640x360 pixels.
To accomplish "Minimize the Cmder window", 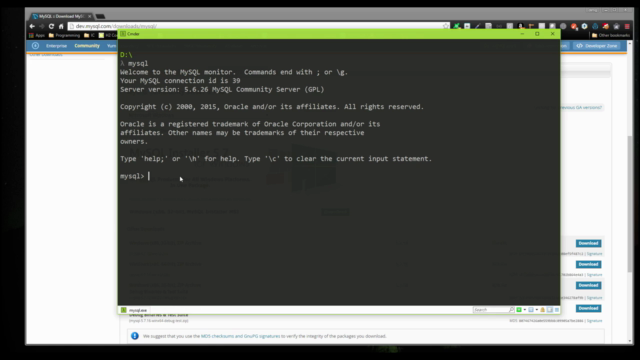I will (522, 34).
